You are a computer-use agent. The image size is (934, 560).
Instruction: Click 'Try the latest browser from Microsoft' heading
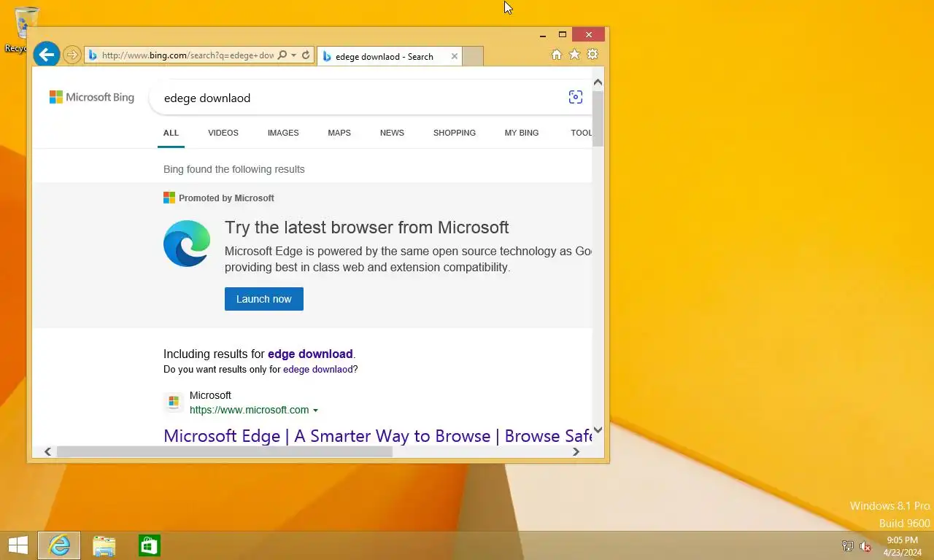pyautogui.click(x=367, y=227)
